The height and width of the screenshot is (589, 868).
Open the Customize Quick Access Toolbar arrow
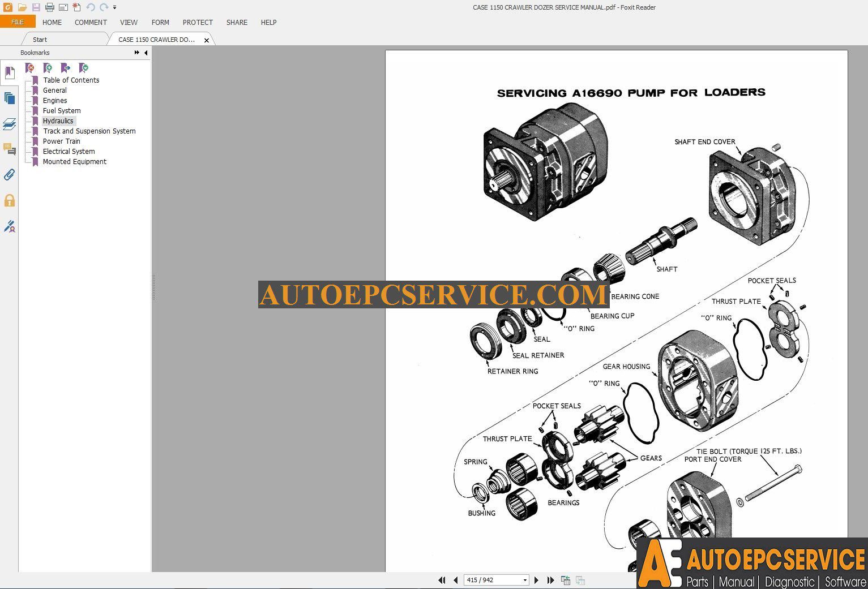(114, 7)
